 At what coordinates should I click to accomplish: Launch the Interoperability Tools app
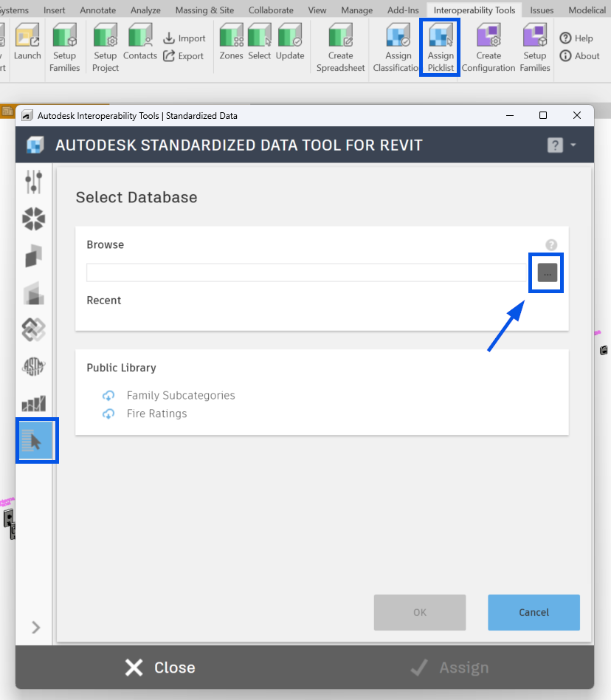pos(27,43)
